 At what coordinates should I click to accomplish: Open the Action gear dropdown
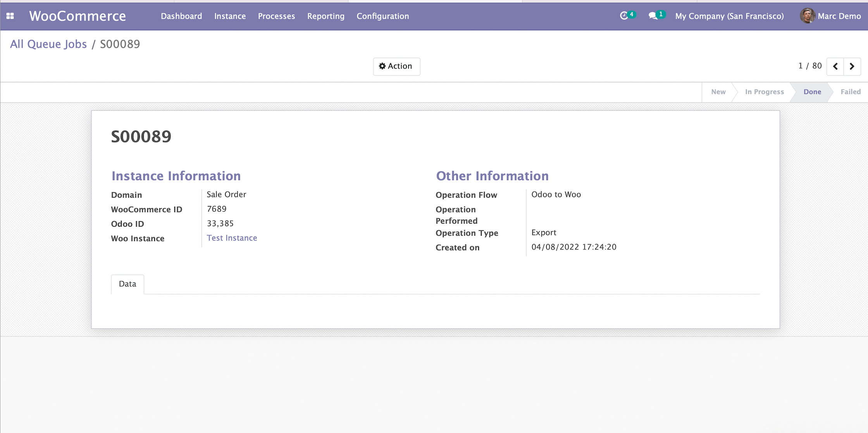click(x=396, y=66)
